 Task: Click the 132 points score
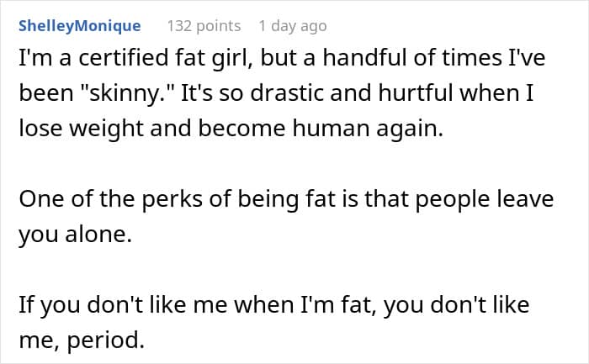point(204,26)
